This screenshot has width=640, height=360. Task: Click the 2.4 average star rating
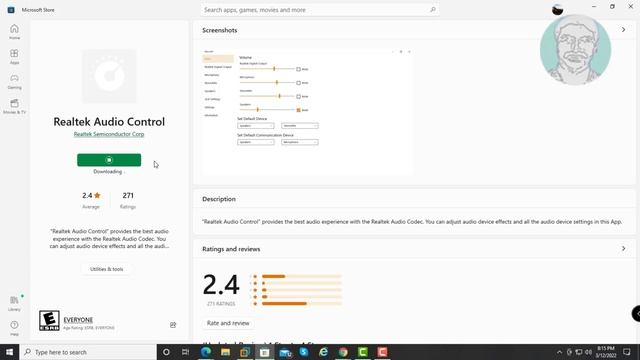91,196
